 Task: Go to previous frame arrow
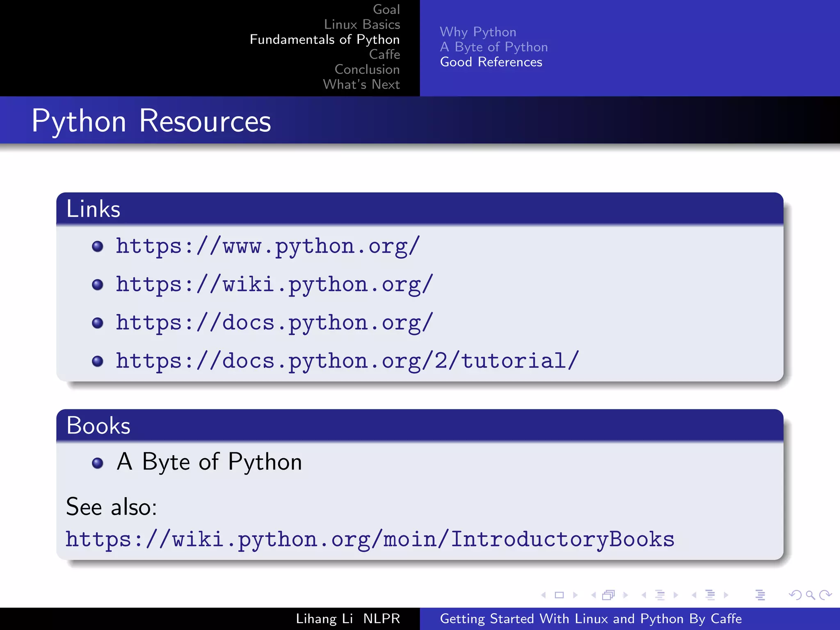click(x=593, y=595)
